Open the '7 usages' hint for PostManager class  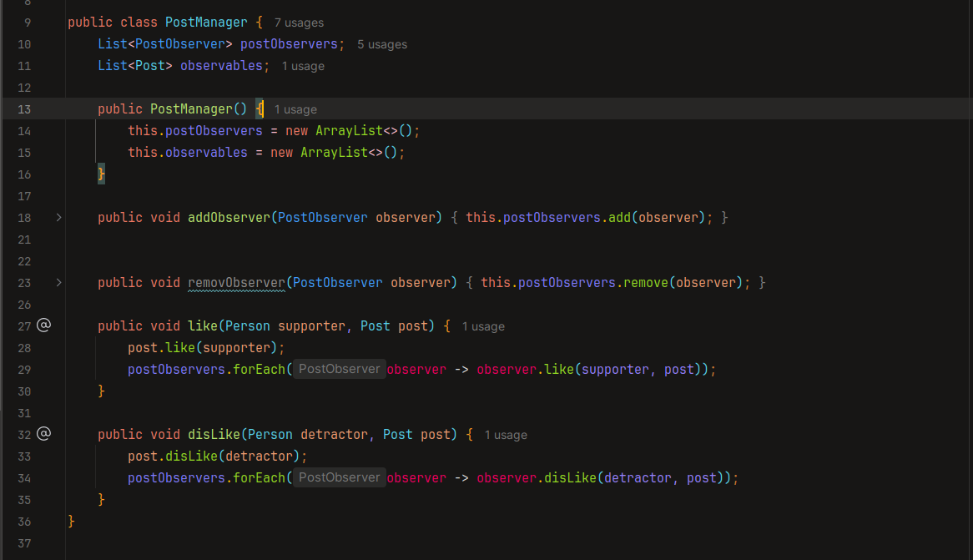coord(299,23)
